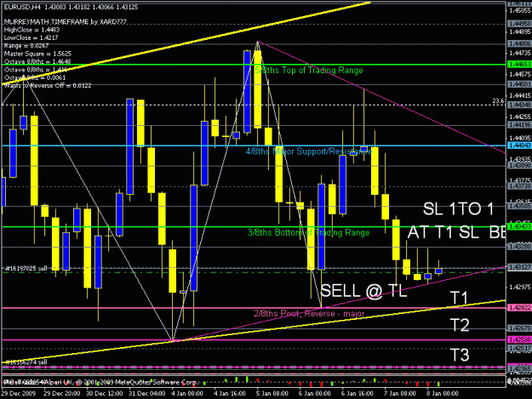Click the gray 1.44348 price tag
Screen dimensions: 532x399
pos(519,105)
